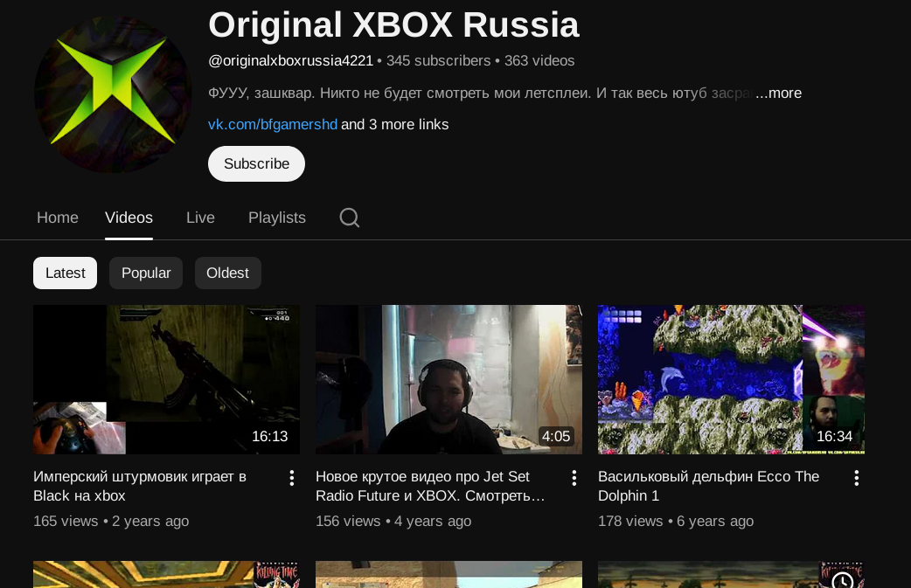Screen dimensions: 911x588
Task: Open the Killing Time thumbnail in second row left
Action: 167,575
